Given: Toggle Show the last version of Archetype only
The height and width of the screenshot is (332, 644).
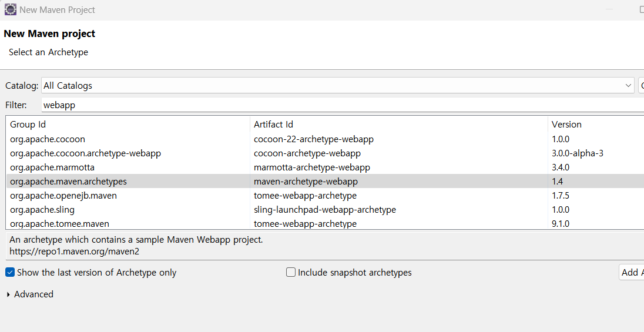Looking at the screenshot, I should point(10,273).
